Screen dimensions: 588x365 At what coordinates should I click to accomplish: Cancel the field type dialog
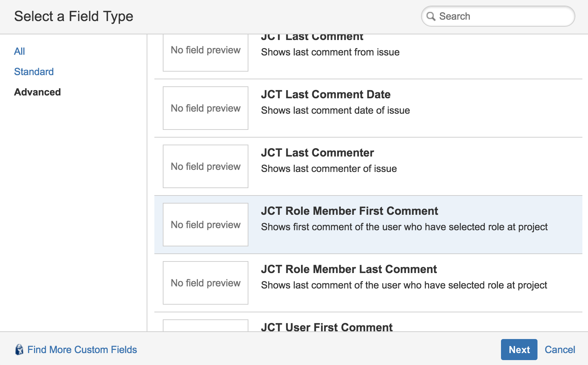coord(560,350)
